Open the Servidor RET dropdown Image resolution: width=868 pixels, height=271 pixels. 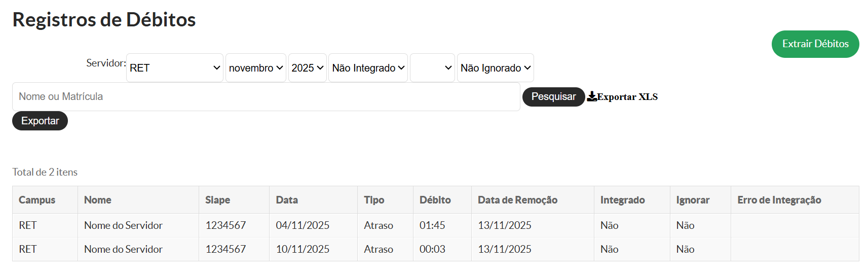174,68
